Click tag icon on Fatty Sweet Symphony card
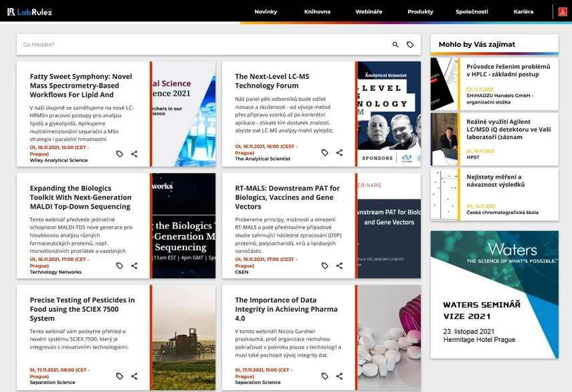Screen dimensions: 572x392 point(119,154)
